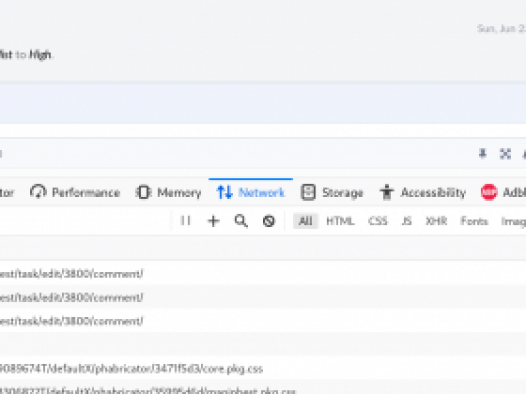Open the Storage panel tab
526x394 pixels.
point(332,192)
